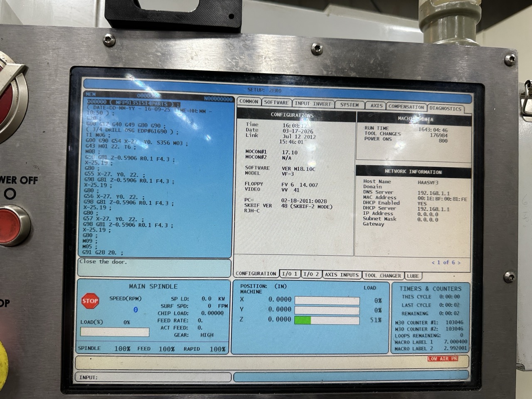Open the I/O 2 sub-tab
The image size is (532, 399).
[311, 274]
